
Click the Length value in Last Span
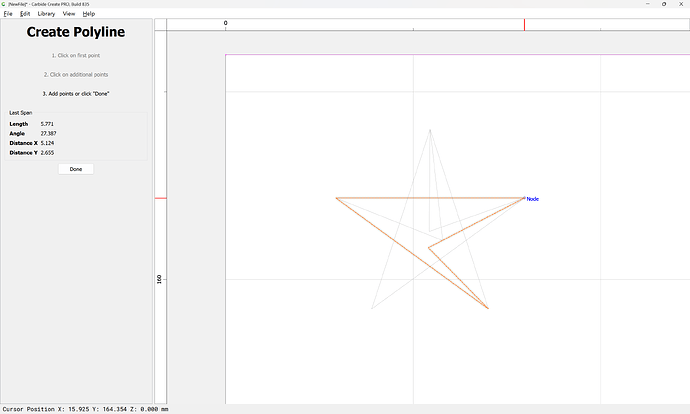click(47, 124)
